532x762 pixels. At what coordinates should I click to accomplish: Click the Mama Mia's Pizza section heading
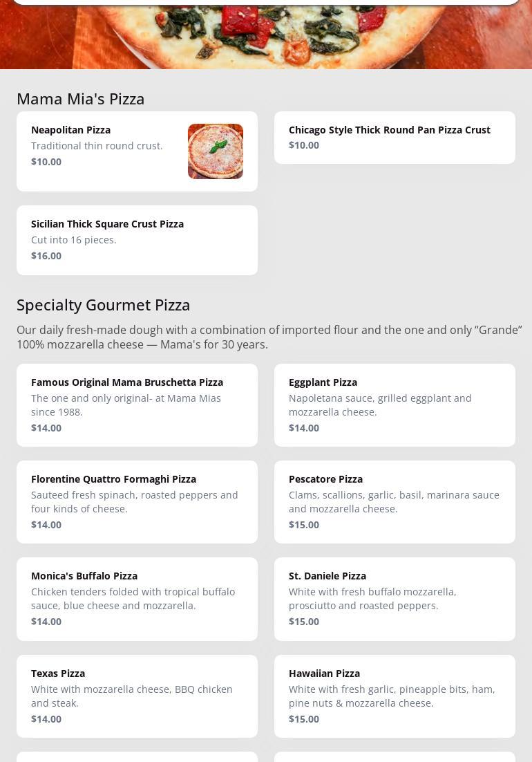click(x=81, y=99)
